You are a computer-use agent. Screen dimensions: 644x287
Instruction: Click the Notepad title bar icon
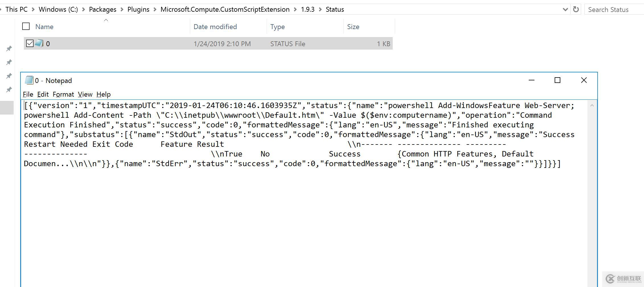[x=29, y=80]
